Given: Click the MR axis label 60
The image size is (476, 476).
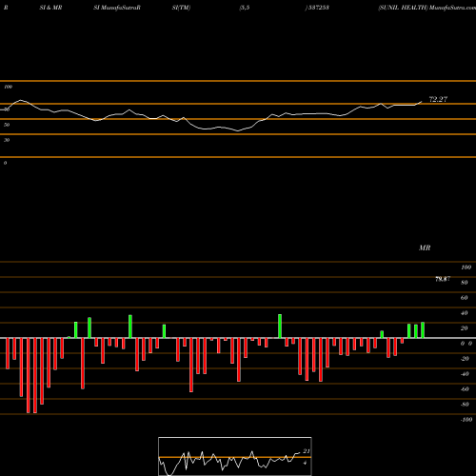Looking at the screenshot, I should 464,298.
